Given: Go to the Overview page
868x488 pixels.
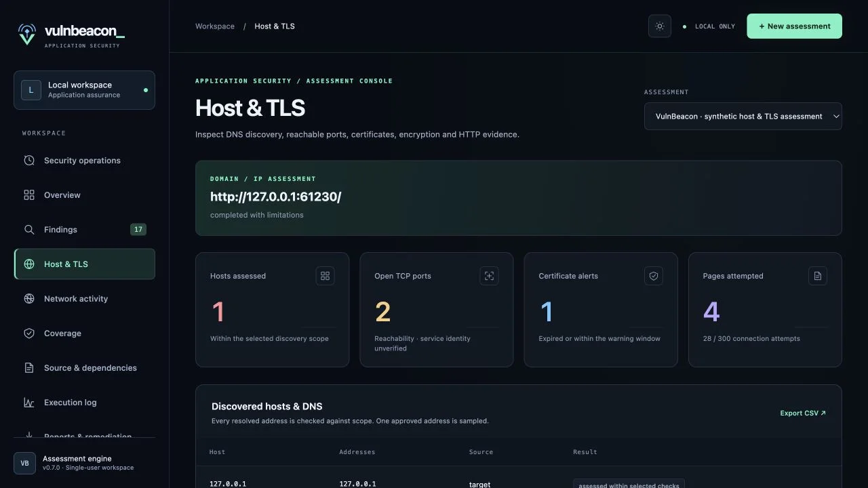Looking at the screenshot, I should (x=84, y=195).
